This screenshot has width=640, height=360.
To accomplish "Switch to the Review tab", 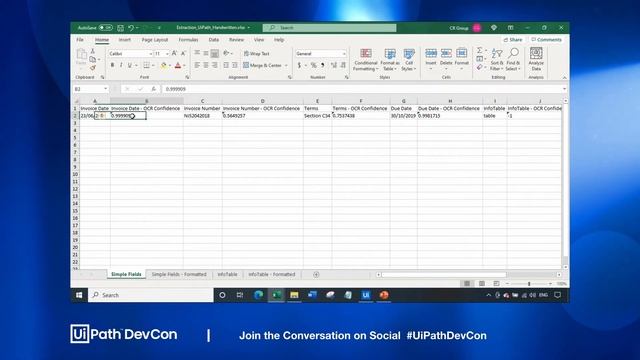I will pos(236,40).
